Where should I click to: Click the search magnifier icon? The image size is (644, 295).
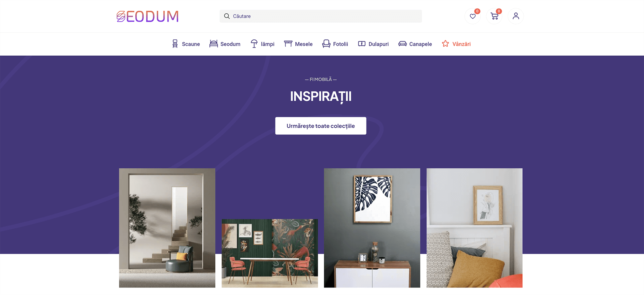(227, 16)
